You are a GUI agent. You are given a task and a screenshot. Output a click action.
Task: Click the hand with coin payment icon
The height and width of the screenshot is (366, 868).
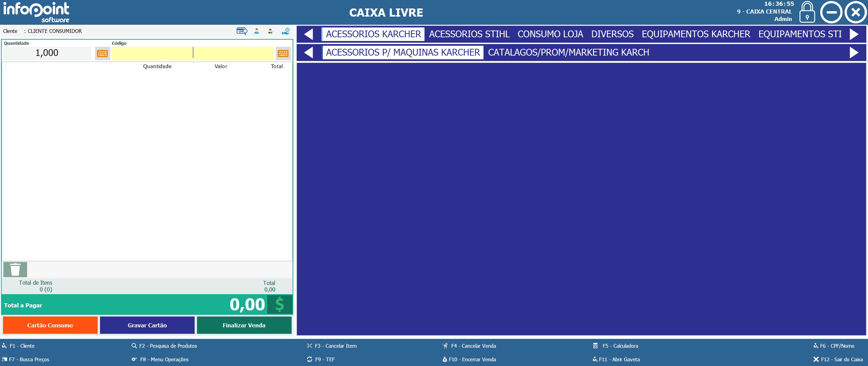(x=286, y=31)
